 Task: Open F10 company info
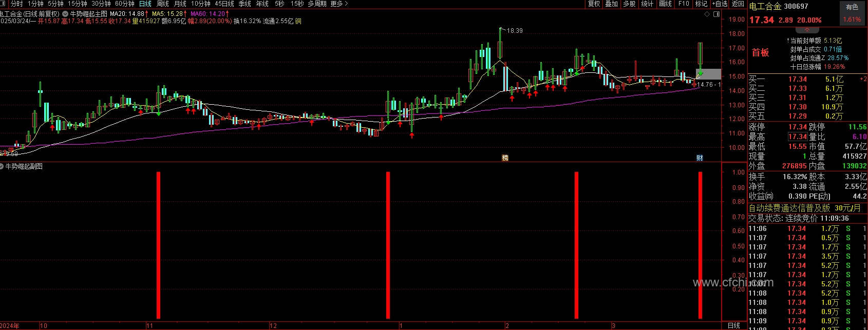tap(684, 4)
